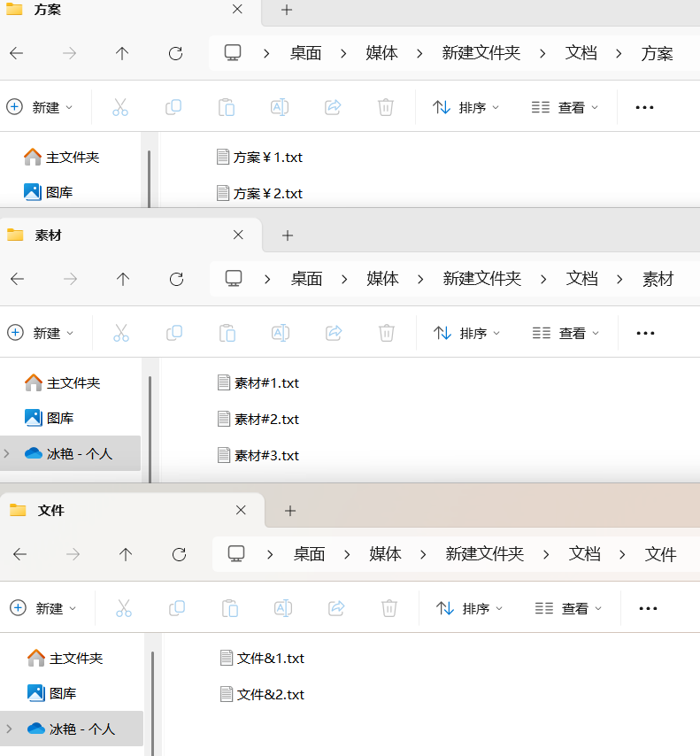700x756 pixels.
Task: Click Paste icon in 素材 window toolbar
Action: click(x=227, y=333)
